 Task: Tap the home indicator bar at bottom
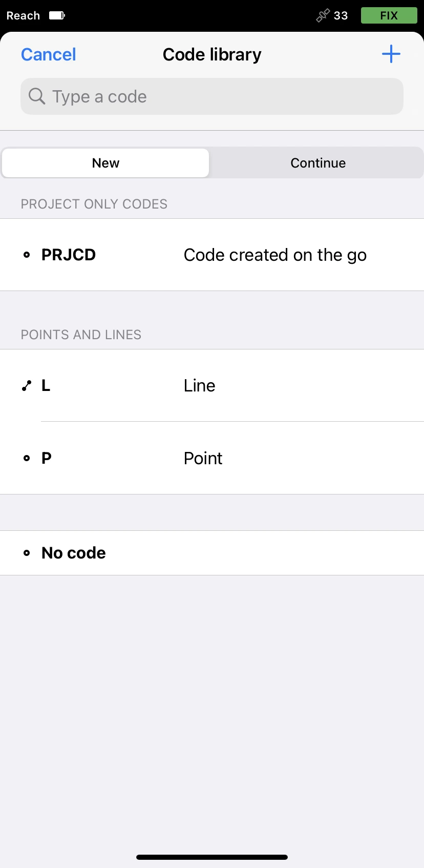coord(212,857)
